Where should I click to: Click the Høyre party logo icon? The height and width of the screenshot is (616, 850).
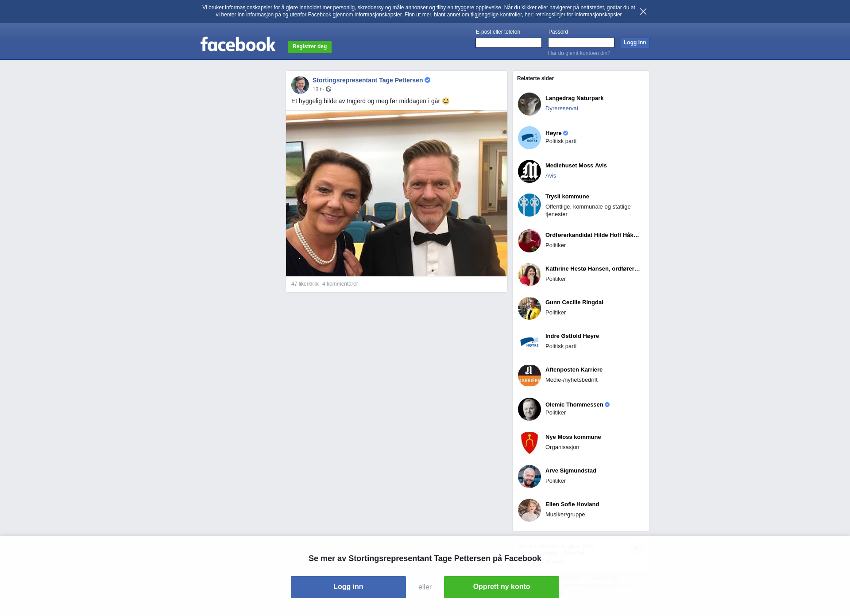pyautogui.click(x=529, y=138)
